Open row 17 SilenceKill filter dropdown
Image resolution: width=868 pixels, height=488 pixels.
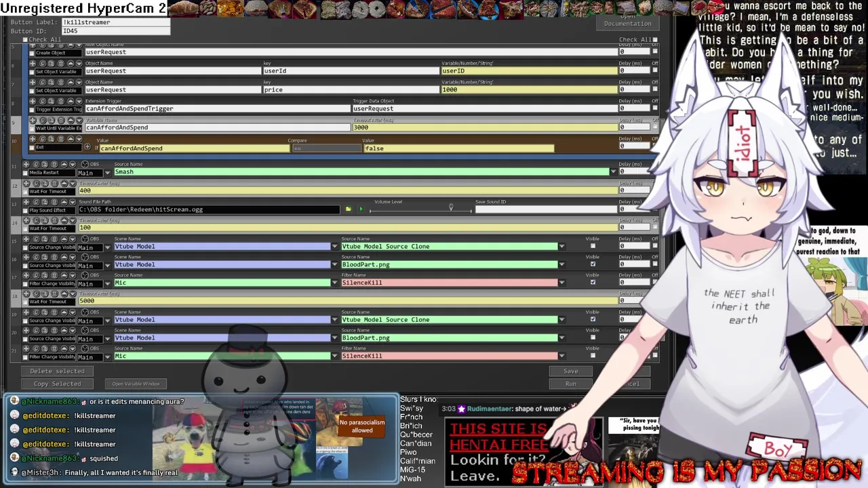(561, 283)
